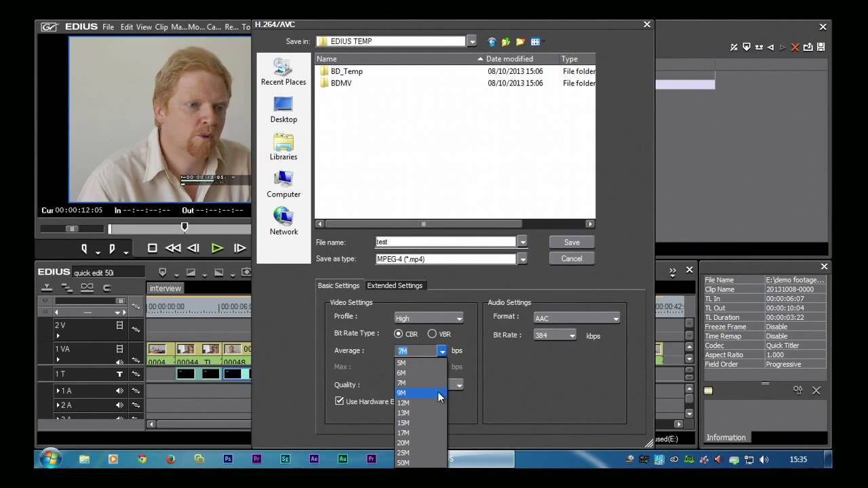Click the player shuttle slider
The height and width of the screenshot is (488, 868).
coord(71,228)
